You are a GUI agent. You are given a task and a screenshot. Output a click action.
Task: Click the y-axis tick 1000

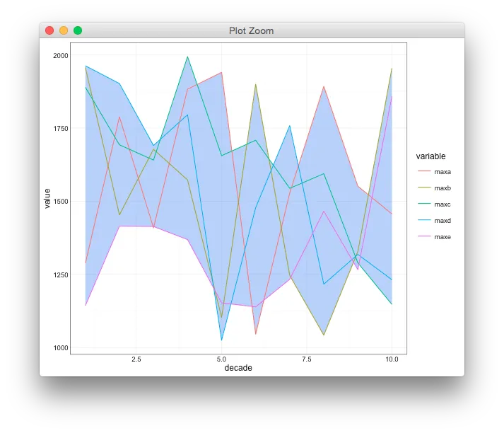pos(61,348)
